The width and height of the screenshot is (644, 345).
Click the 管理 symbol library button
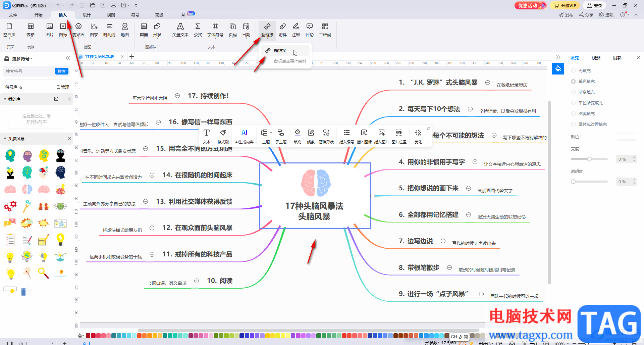[x=63, y=87]
